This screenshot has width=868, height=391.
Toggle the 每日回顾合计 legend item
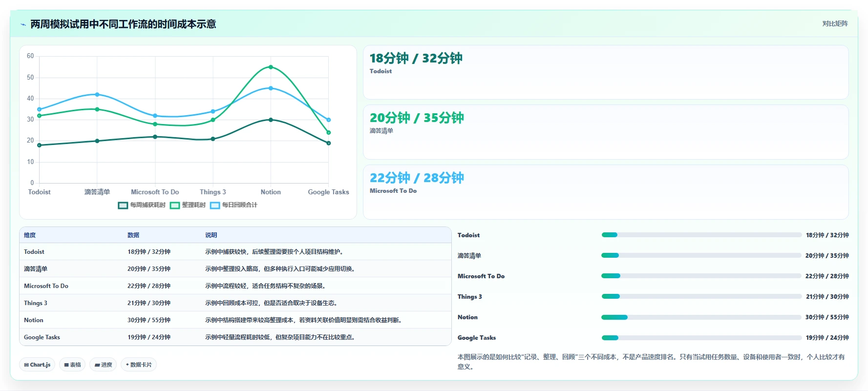(233, 205)
